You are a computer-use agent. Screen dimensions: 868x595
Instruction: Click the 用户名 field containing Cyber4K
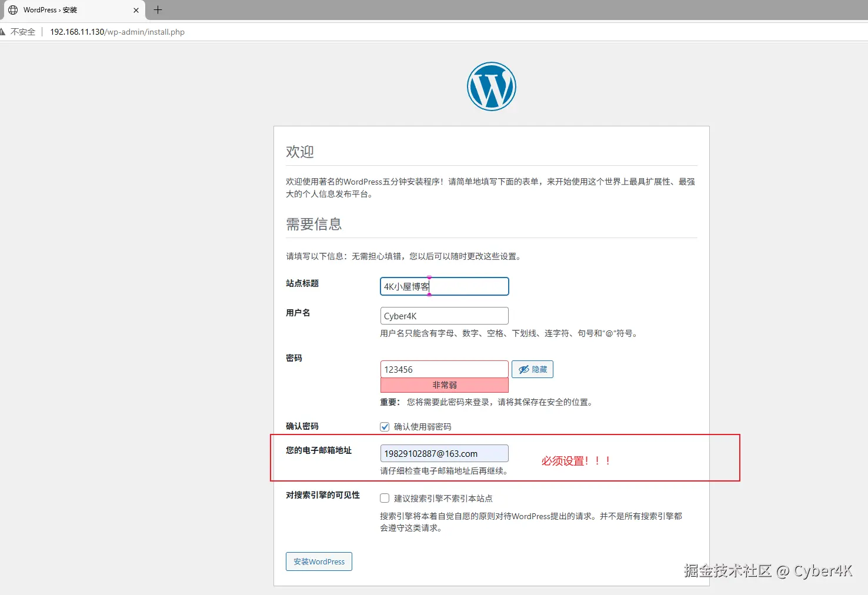click(x=445, y=316)
